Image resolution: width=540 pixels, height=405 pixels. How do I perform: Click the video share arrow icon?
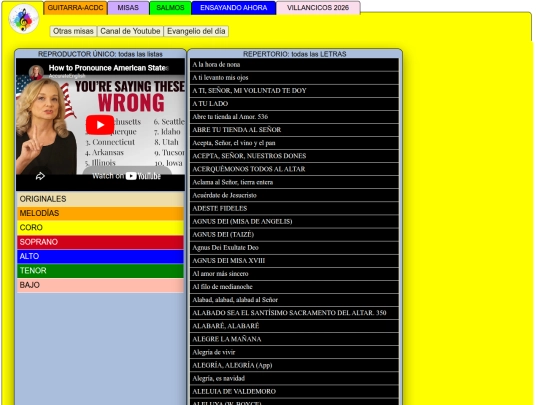40,176
